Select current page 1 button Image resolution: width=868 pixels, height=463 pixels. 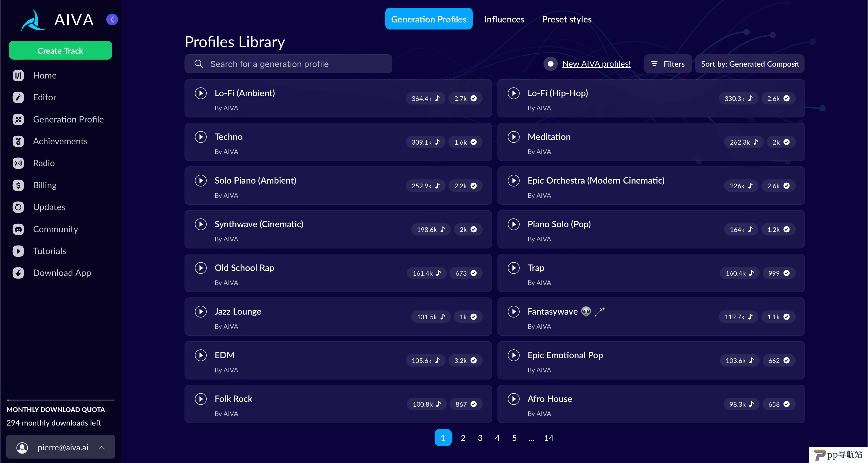(443, 438)
